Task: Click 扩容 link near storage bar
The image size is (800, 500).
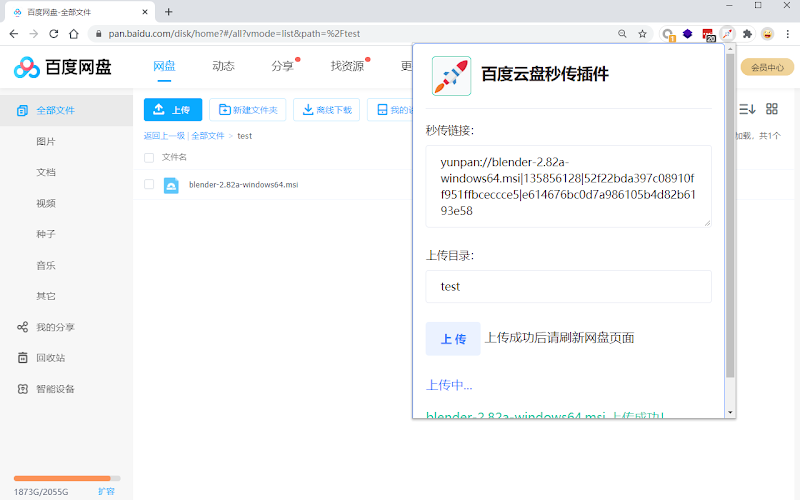Action: pyautogui.click(x=106, y=491)
